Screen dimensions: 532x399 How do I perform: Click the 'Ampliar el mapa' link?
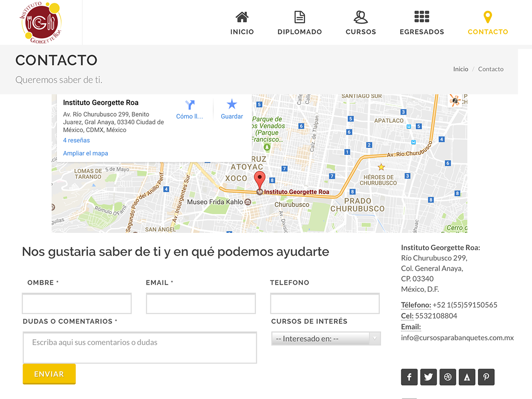tap(85, 154)
